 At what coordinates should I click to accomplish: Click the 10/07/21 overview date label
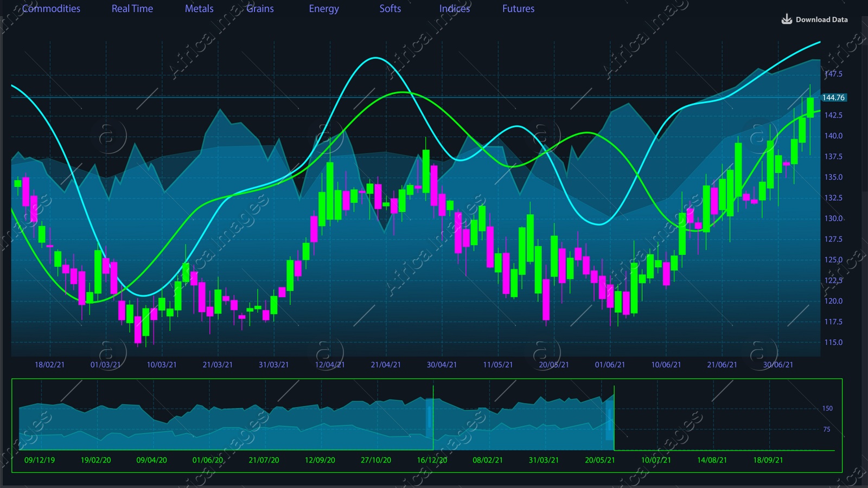click(x=656, y=460)
